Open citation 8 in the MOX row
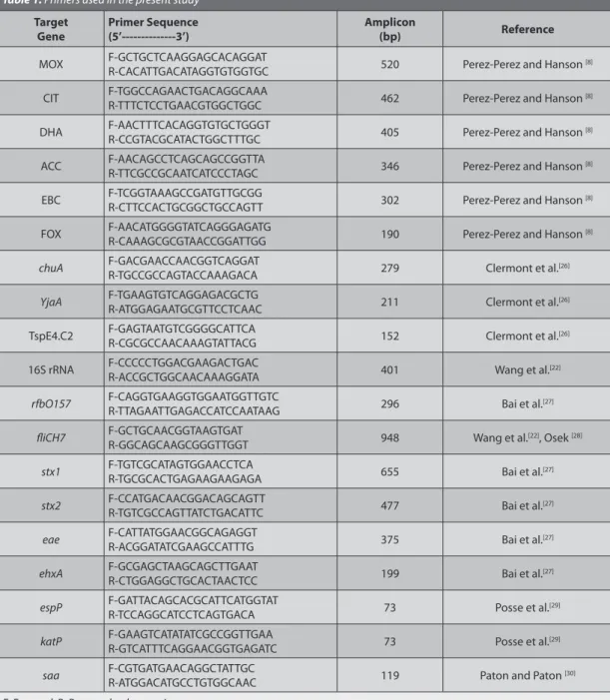The height and width of the screenshot is (700, 610). 589,63
